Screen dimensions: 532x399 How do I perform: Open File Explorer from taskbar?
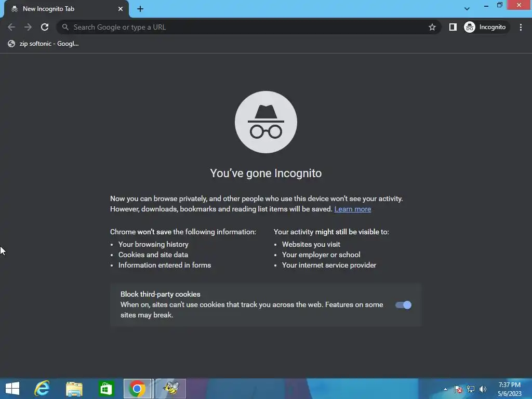coord(74,389)
